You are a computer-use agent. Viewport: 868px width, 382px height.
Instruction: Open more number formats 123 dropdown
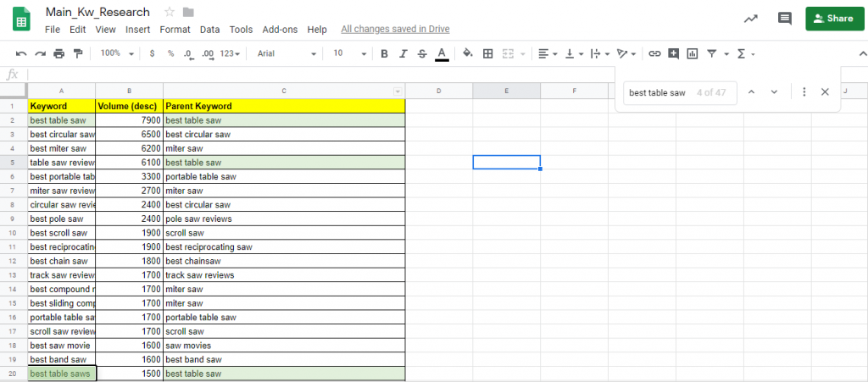pyautogui.click(x=230, y=53)
